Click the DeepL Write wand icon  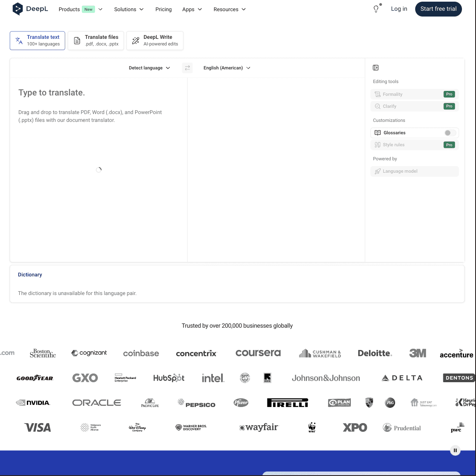136,40
